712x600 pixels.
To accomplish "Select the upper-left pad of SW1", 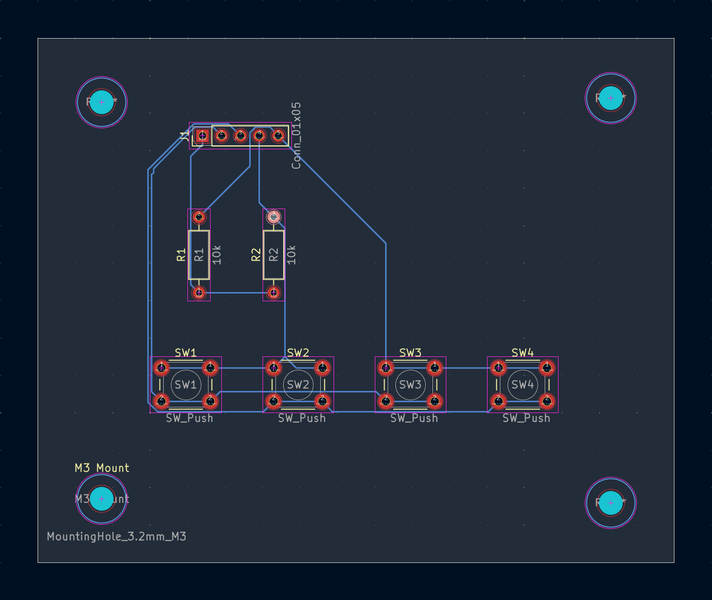I will click(x=161, y=368).
